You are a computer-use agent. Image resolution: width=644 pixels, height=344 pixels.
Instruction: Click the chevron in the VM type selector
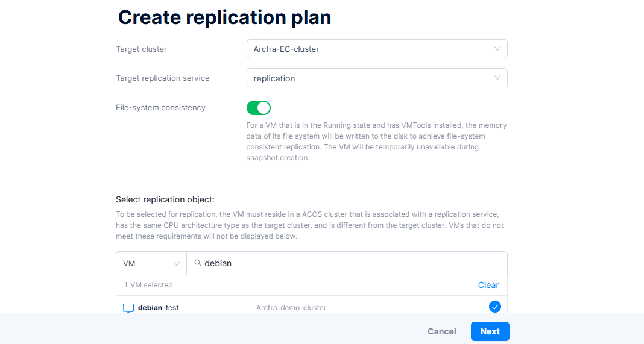point(177,263)
